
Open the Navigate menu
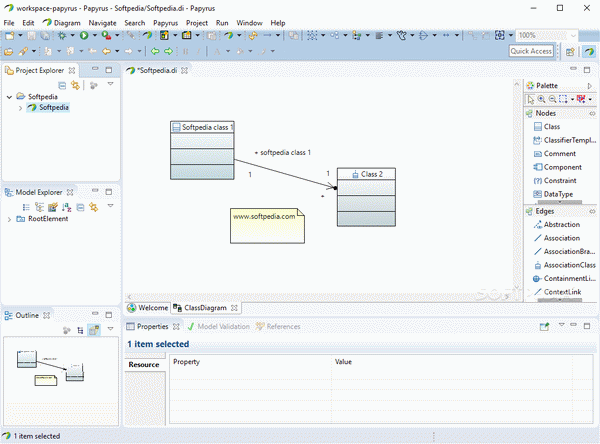(102, 23)
